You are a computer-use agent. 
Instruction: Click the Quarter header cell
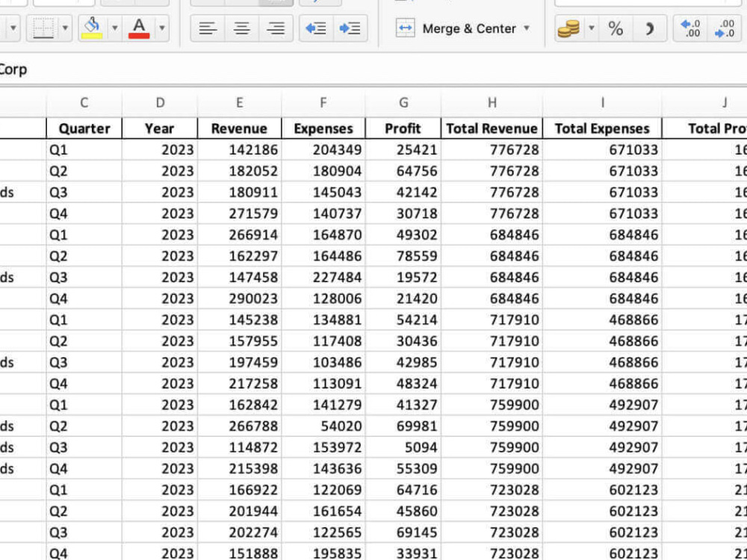[84, 128]
